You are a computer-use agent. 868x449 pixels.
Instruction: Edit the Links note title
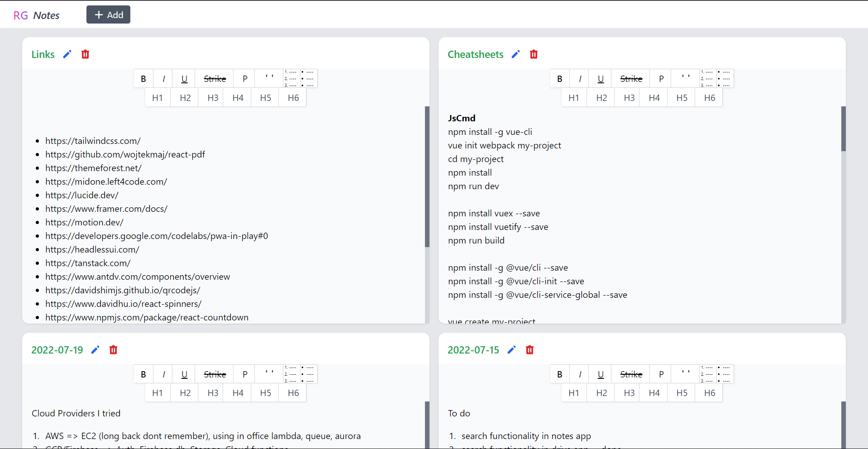[67, 54]
